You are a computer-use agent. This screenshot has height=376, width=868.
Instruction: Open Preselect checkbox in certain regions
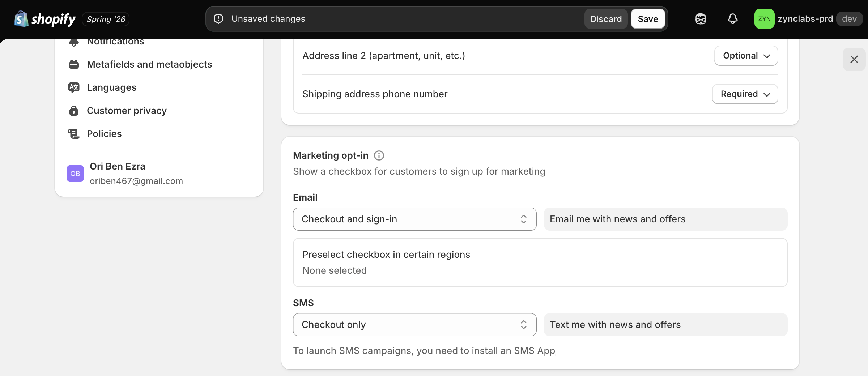pyautogui.click(x=540, y=262)
